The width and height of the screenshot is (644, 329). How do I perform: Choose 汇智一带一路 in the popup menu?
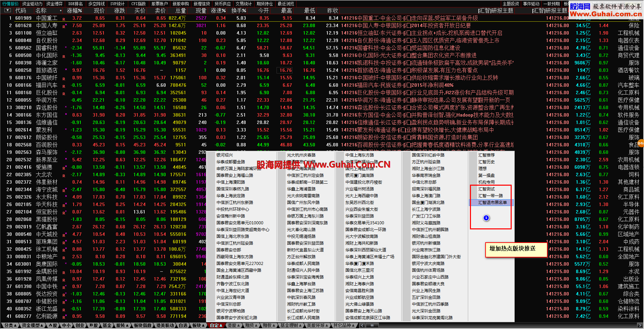coord(491,196)
